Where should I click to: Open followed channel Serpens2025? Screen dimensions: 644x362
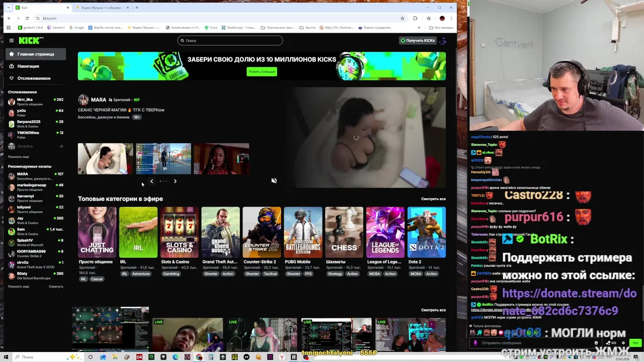click(x=36, y=123)
